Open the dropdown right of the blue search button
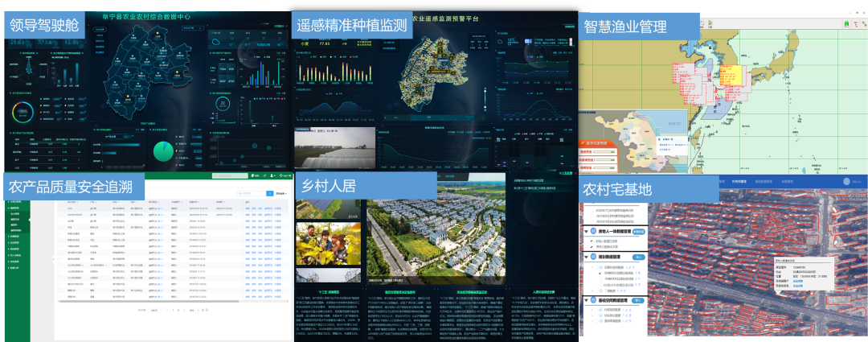Viewport: 868px width, 342px height. coord(281,193)
